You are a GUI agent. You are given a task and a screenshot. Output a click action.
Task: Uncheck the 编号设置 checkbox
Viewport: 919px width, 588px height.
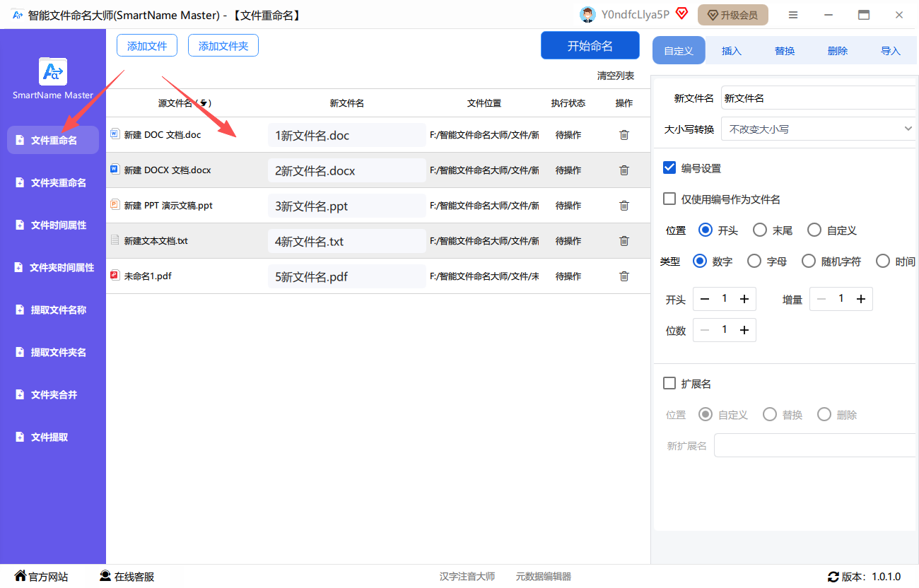pos(669,168)
